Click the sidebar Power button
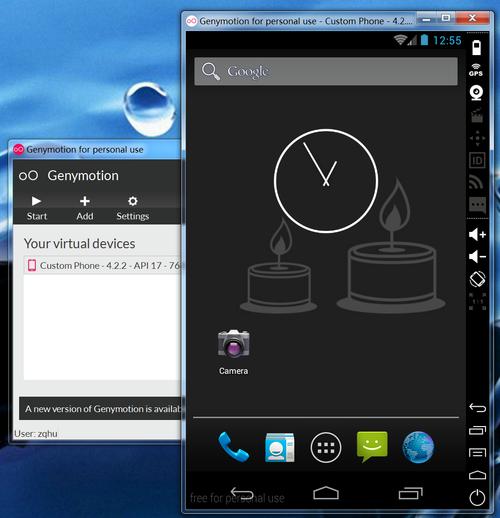This screenshot has width=500, height=518. coord(477,498)
